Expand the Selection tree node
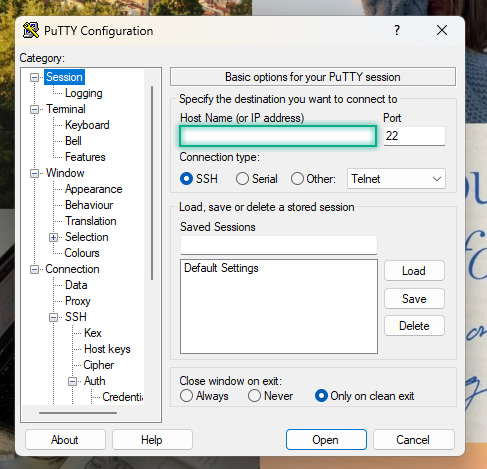The height and width of the screenshot is (469, 487). point(53,237)
